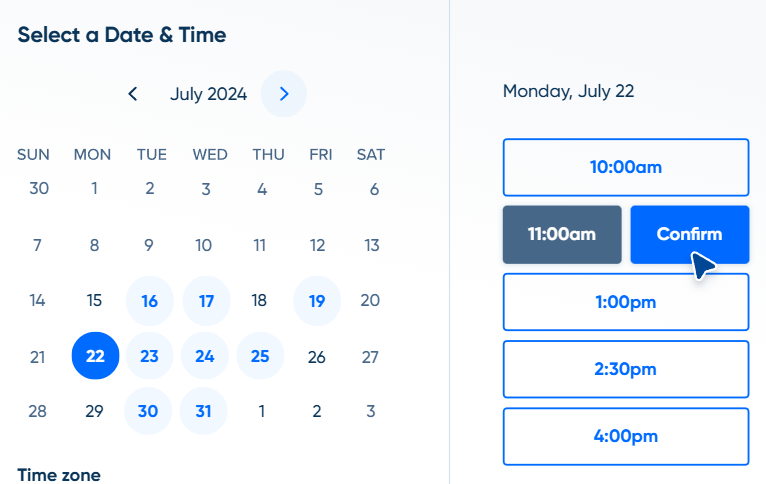Choose July 25 on calendar
The image size is (766, 484).
(261, 357)
